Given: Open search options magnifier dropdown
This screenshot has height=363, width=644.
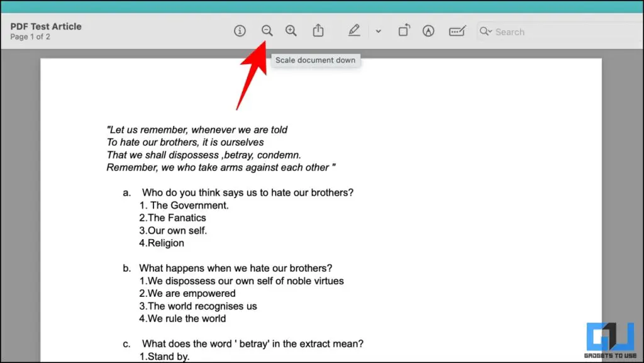Looking at the screenshot, I should click(486, 31).
